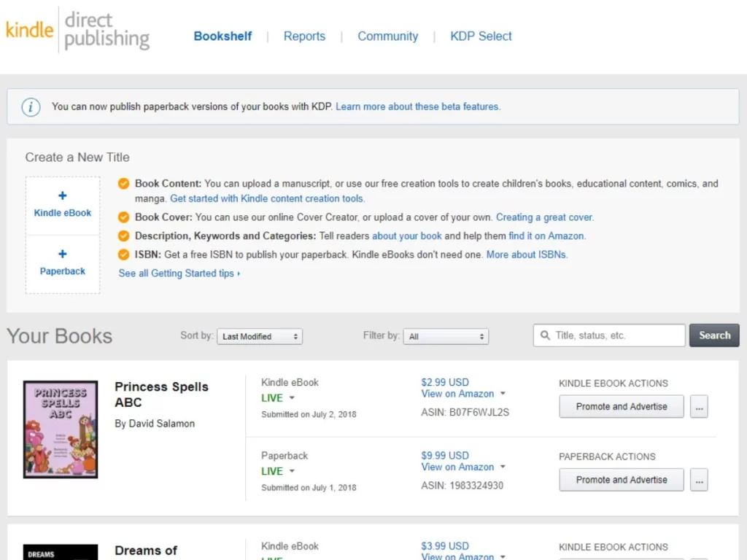Image resolution: width=747 pixels, height=560 pixels.
Task: Open the KDP Select tab
Action: 481,36
